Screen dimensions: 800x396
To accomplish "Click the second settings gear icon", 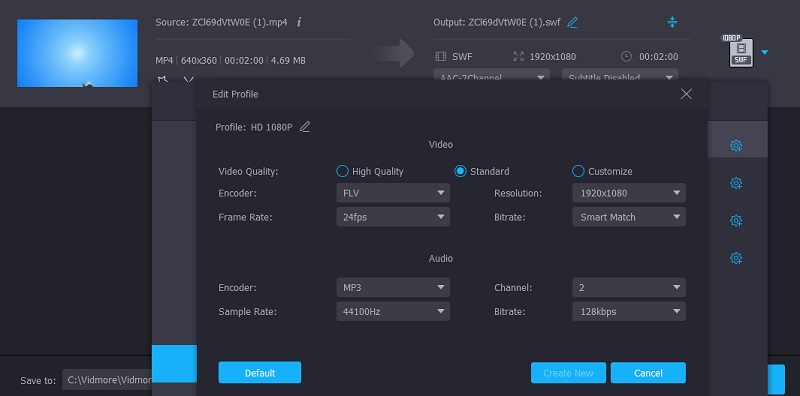I will (736, 183).
